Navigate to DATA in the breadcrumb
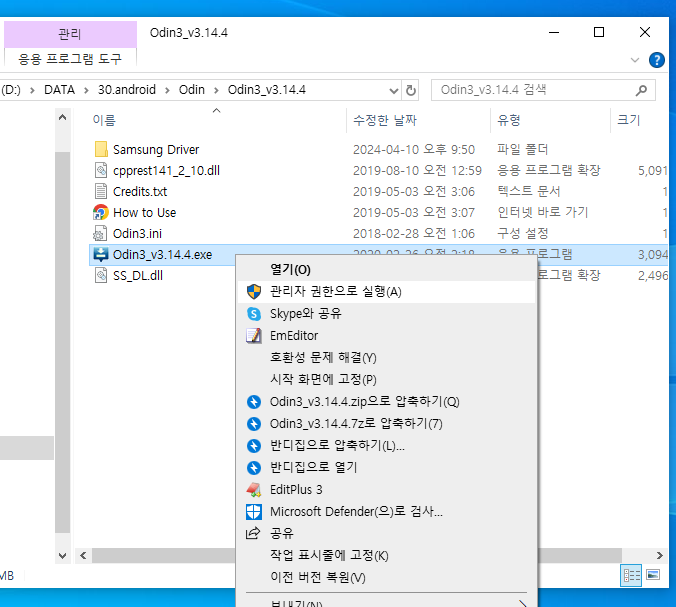This screenshot has width=676, height=607. pyautogui.click(x=59, y=90)
